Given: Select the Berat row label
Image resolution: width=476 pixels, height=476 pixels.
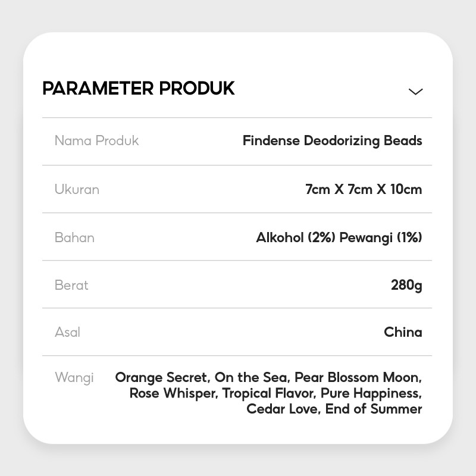Looking at the screenshot, I should [71, 285].
